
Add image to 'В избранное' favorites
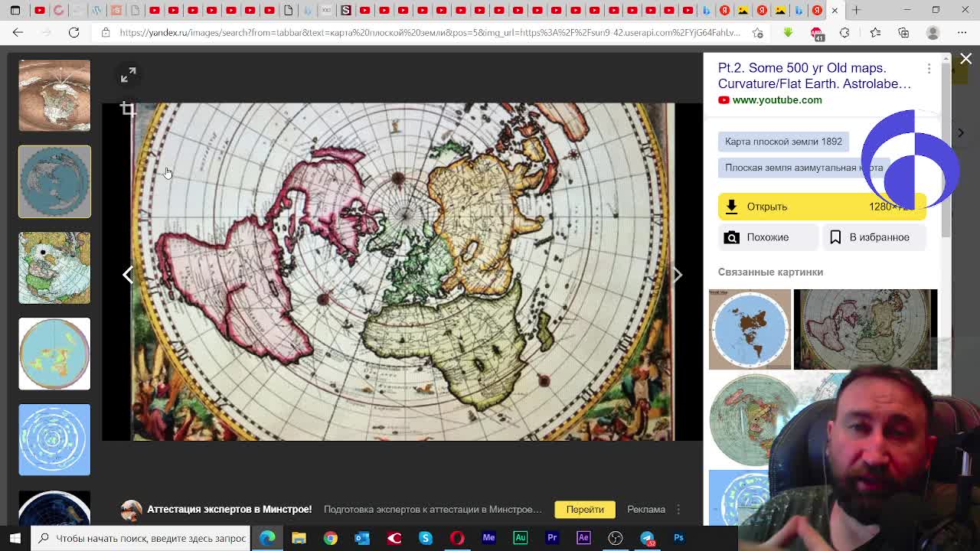874,237
